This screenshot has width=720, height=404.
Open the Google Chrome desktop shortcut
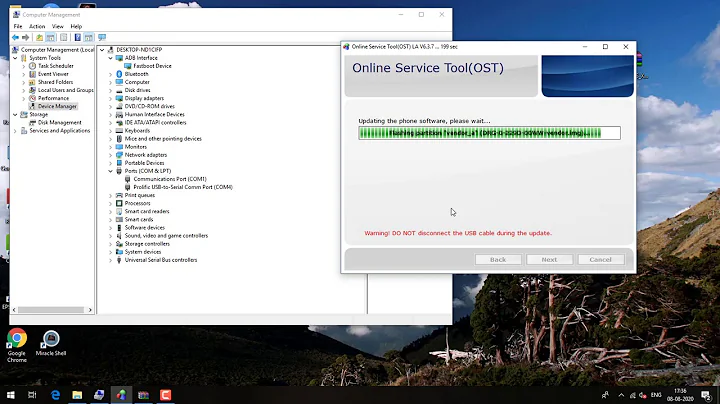tap(17, 345)
